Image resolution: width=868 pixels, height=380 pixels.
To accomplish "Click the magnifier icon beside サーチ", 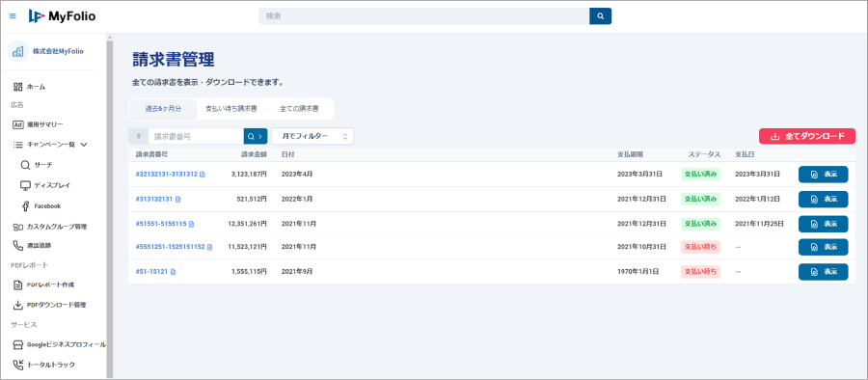I will click(25, 165).
